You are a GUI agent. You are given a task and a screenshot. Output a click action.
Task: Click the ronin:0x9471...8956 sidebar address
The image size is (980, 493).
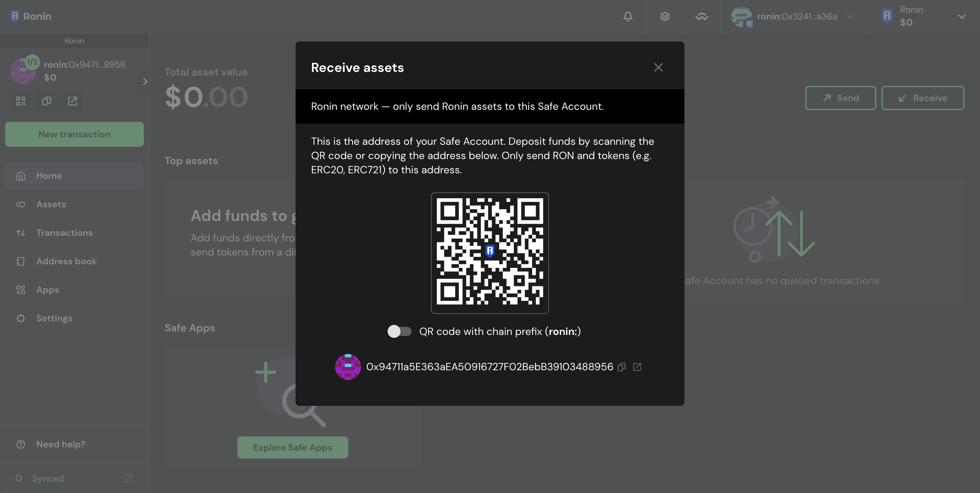[x=85, y=64]
